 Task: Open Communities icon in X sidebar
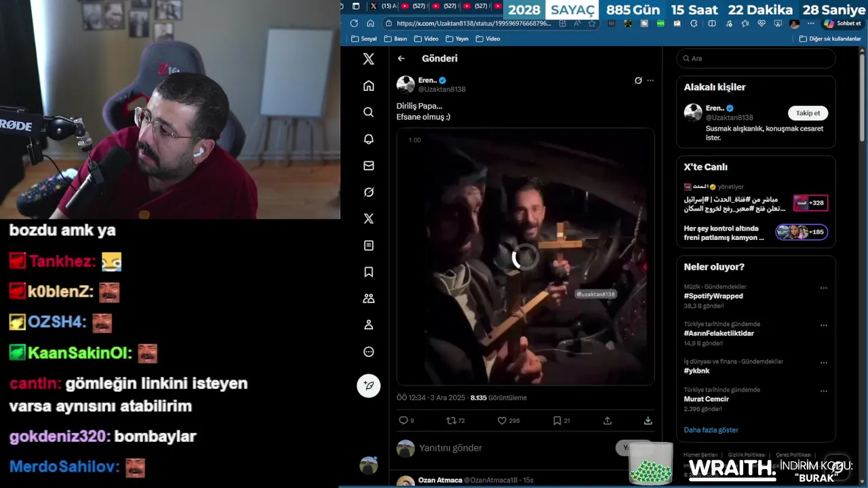(368, 298)
